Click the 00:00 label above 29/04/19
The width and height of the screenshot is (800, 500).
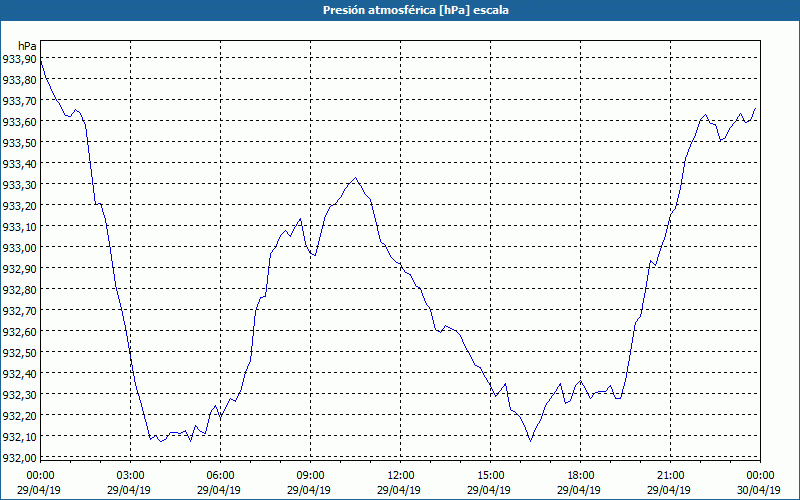pos(40,476)
